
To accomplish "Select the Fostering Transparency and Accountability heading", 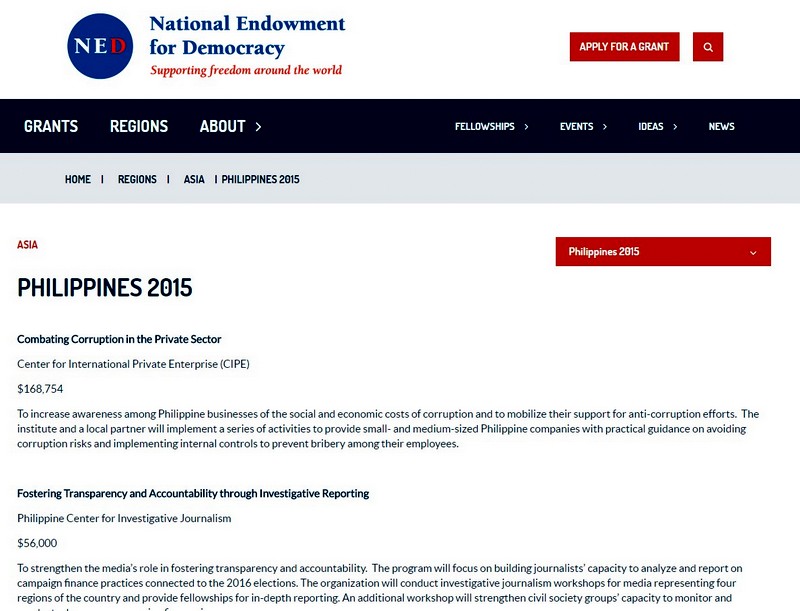I will click(193, 494).
